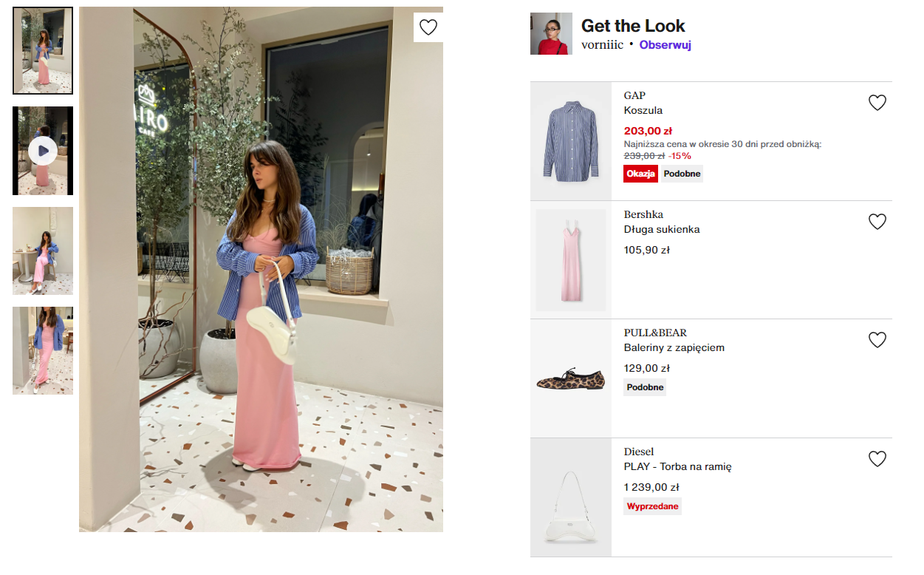Click the Okazja deal badge
This screenshot has width=924, height=575.
click(640, 174)
